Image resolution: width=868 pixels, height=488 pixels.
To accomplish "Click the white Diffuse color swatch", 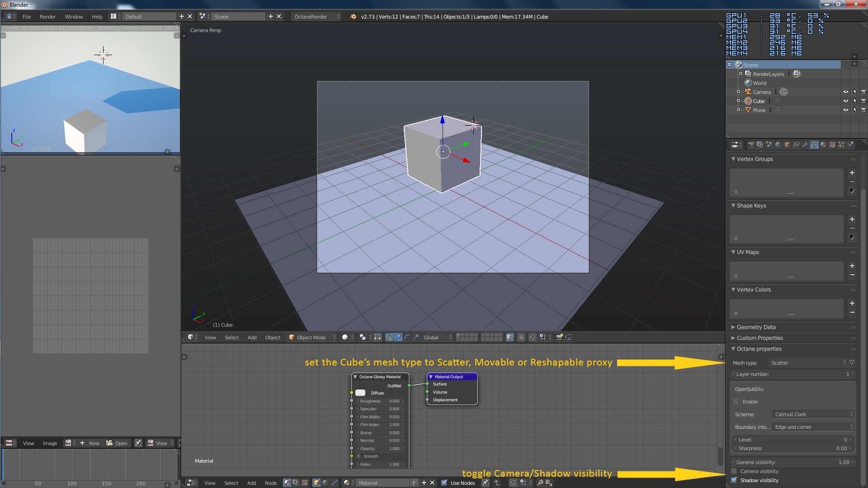I will click(x=360, y=393).
